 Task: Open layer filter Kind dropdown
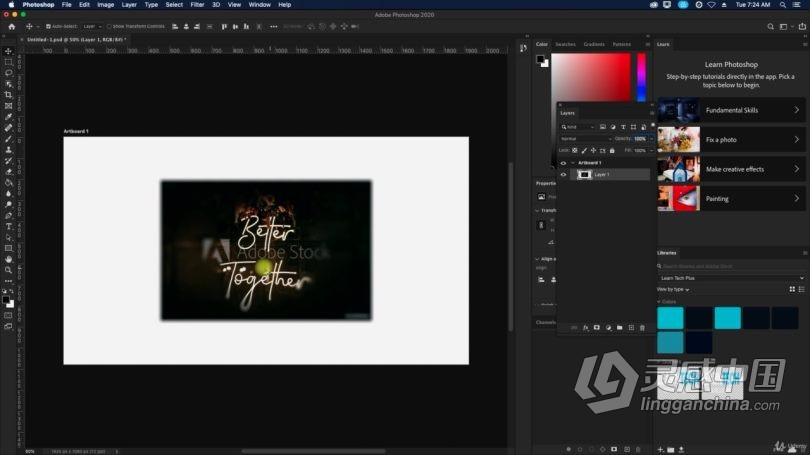[578, 127]
